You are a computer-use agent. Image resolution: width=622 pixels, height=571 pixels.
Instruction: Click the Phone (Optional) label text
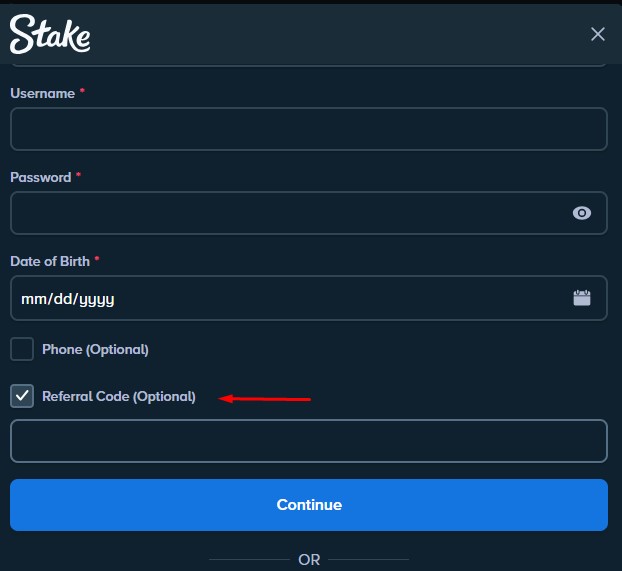pyautogui.click(x=95, y=349)
